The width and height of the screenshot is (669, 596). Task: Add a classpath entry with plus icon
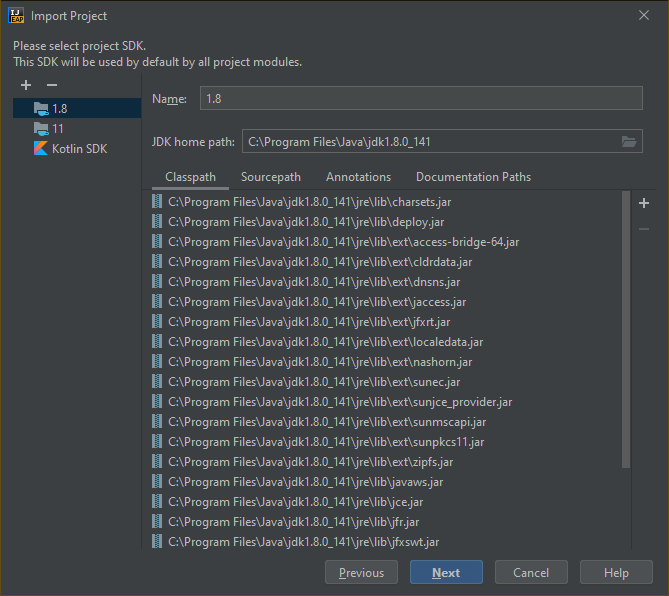(x=644, y=203)
